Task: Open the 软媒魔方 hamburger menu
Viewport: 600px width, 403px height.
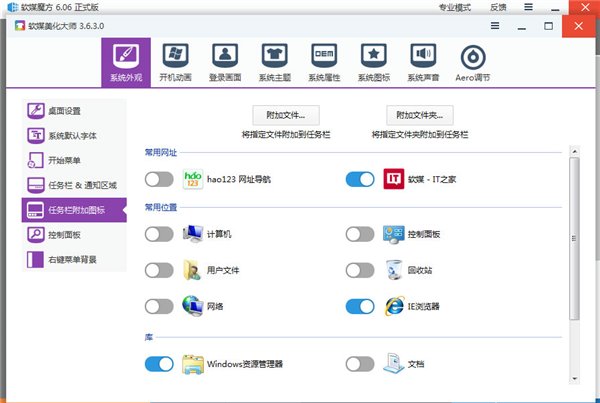Action: point(528,7)
